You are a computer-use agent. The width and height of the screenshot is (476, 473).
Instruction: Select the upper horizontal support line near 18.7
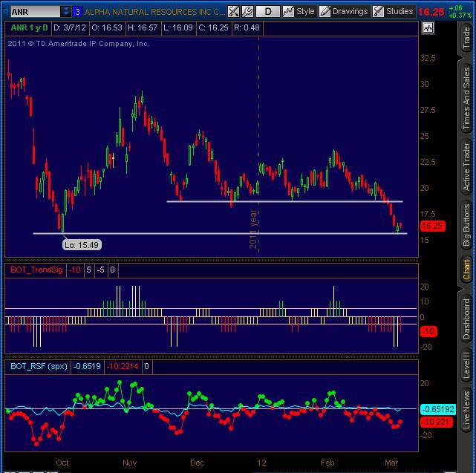(x=284, y=201)
